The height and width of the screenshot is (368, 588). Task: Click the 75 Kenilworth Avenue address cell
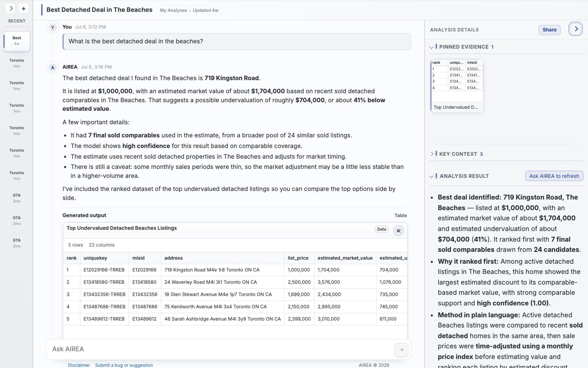223,307
